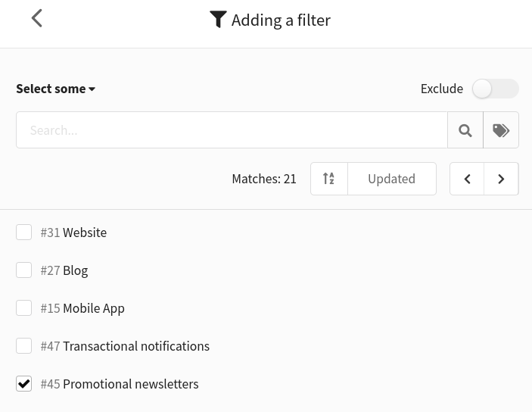Go to next page of matches

501,179
